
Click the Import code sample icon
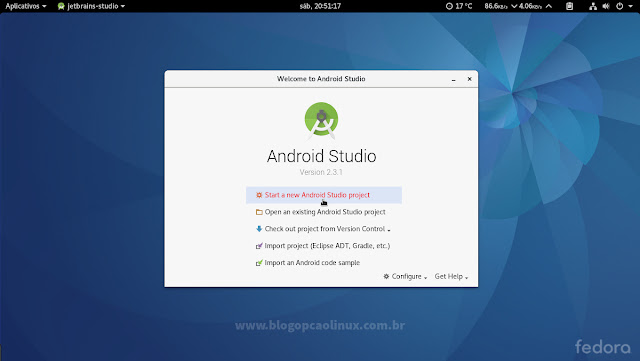(x=259, y=263)
